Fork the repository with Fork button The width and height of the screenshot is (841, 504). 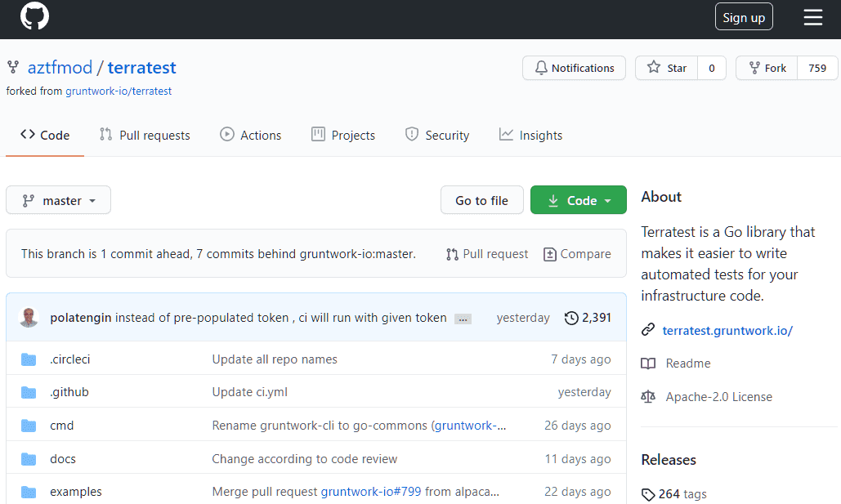tap(766, 68)
